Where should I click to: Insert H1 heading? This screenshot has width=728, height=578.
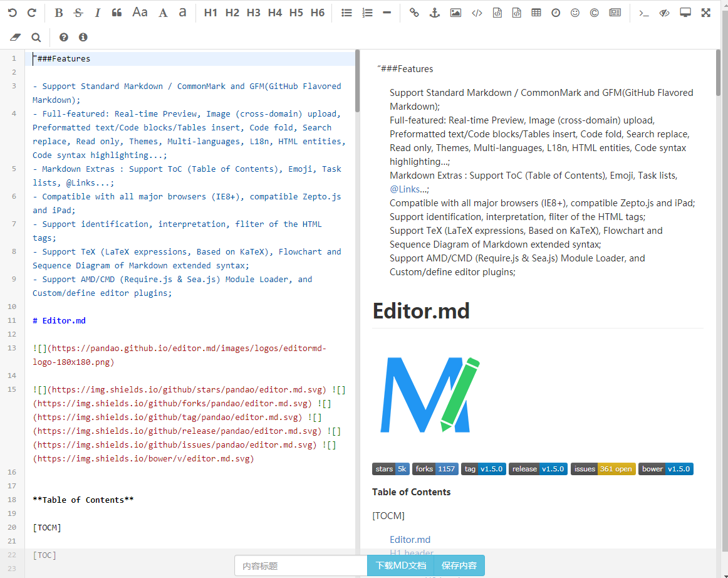click(x=211, y=13)
